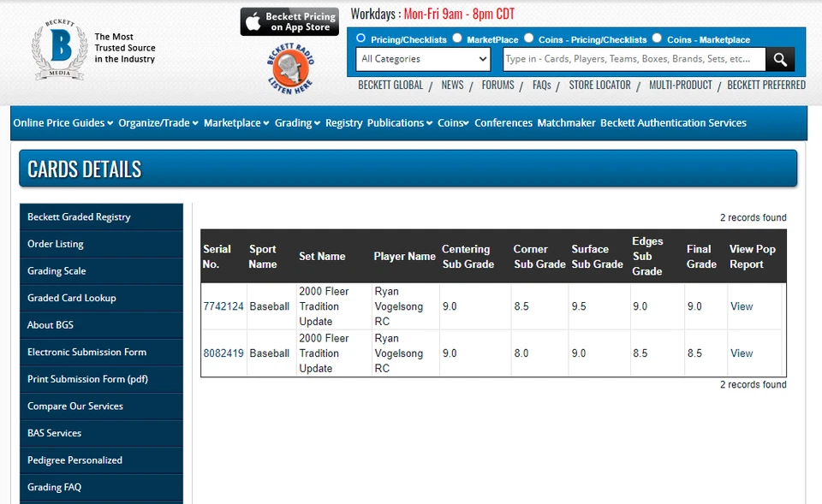Go to the BECKETT GLOBAL link

click(x=390, y=86)
